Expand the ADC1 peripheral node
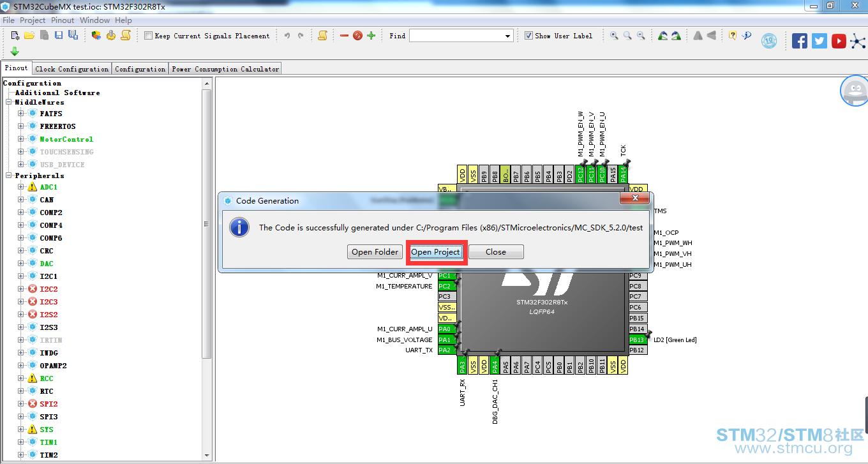Image resolution: width=868 pixels, height=464 pixels. pos(21,187)
